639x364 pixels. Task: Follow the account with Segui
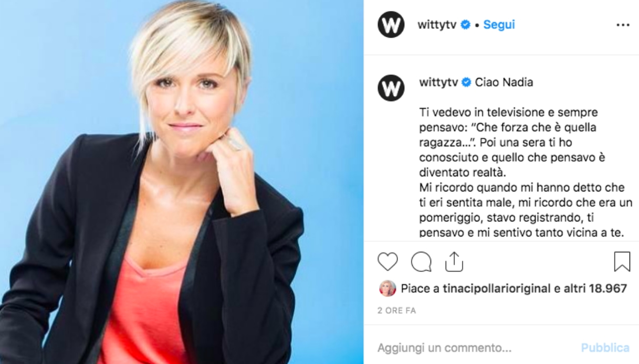499,25
